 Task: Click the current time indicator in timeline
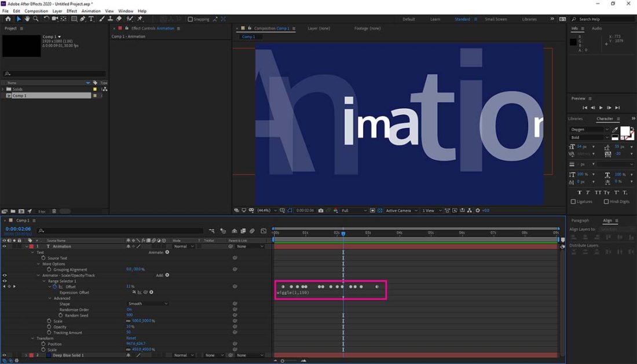[343, 233]
